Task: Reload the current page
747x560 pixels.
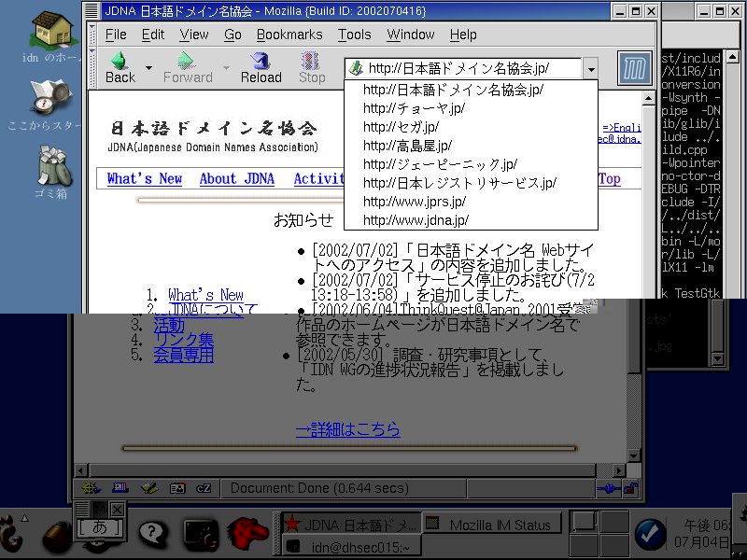Action: pos(261,67)
